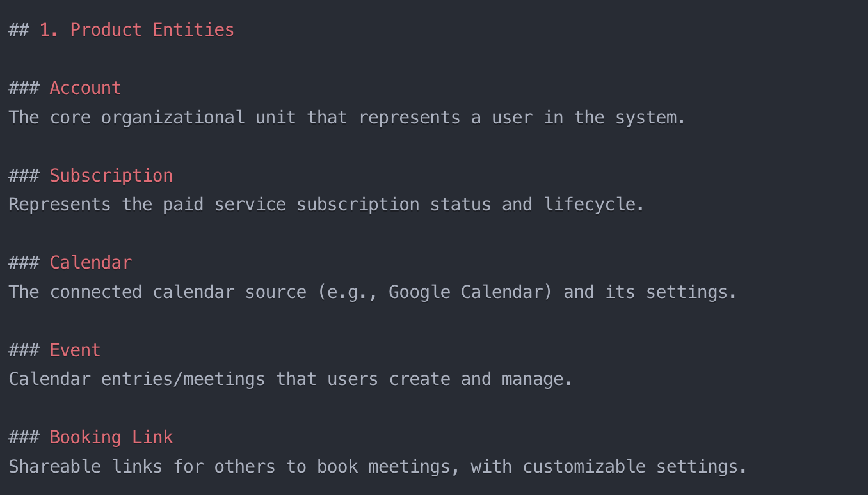The height and width of the screenshot is (495, 868).
Task: Click the "###" marker before Booking Link
Action: pyautogui.click(x=24, y=437)
